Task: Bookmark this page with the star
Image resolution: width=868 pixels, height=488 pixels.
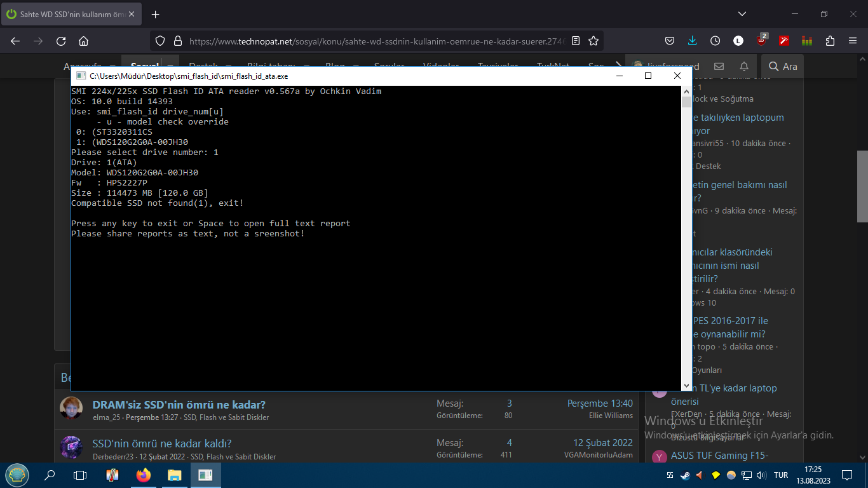Action: (593, 41)
